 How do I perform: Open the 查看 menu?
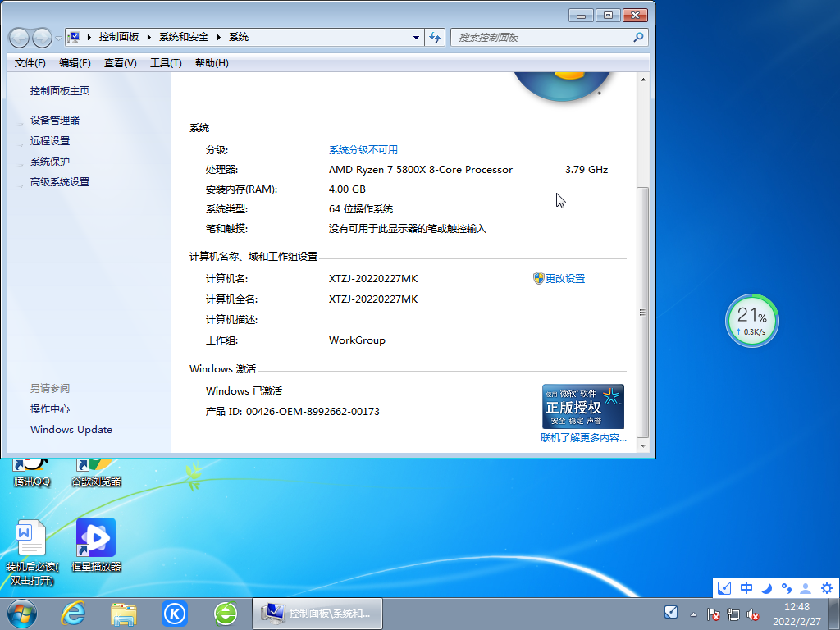tap(119, 62)
